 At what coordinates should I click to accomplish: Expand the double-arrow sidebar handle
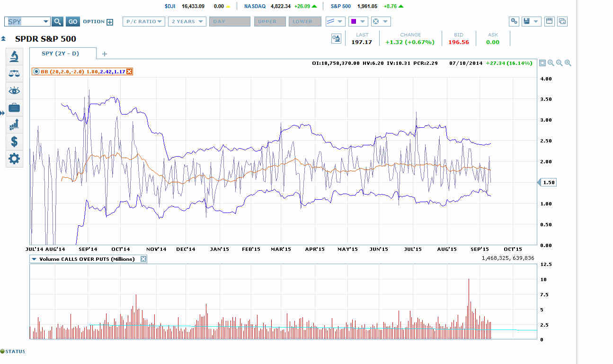[x=2, y=113]
